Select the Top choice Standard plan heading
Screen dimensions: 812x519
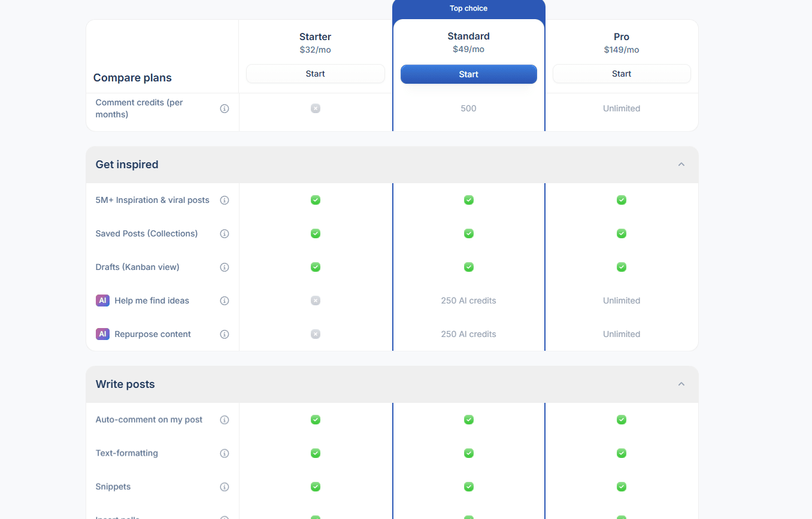click(468, 37)
